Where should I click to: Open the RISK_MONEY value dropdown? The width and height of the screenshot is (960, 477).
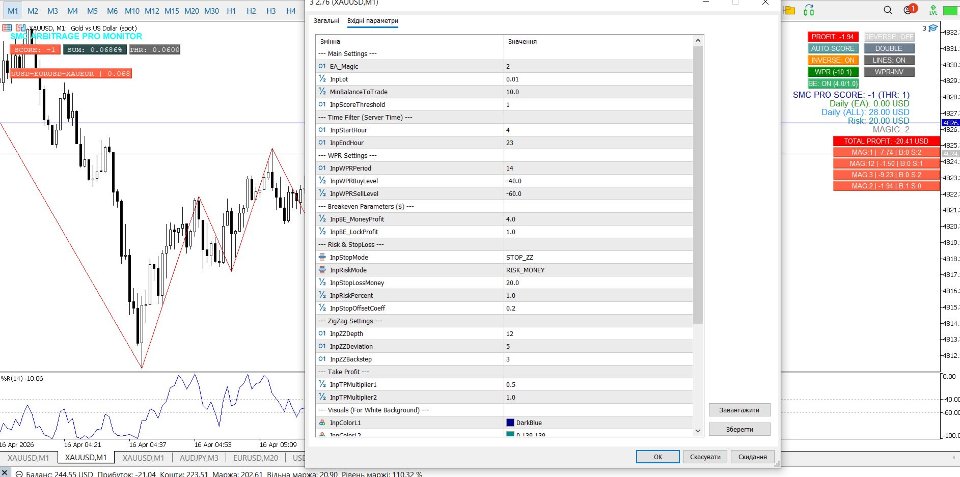598,270
